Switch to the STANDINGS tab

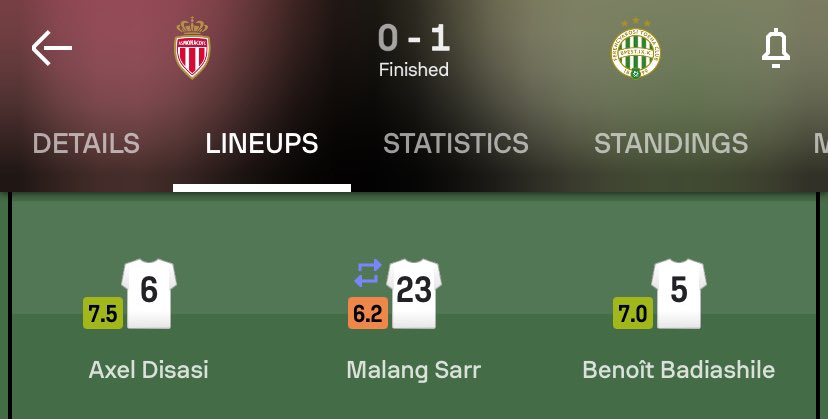pos(671,143)
